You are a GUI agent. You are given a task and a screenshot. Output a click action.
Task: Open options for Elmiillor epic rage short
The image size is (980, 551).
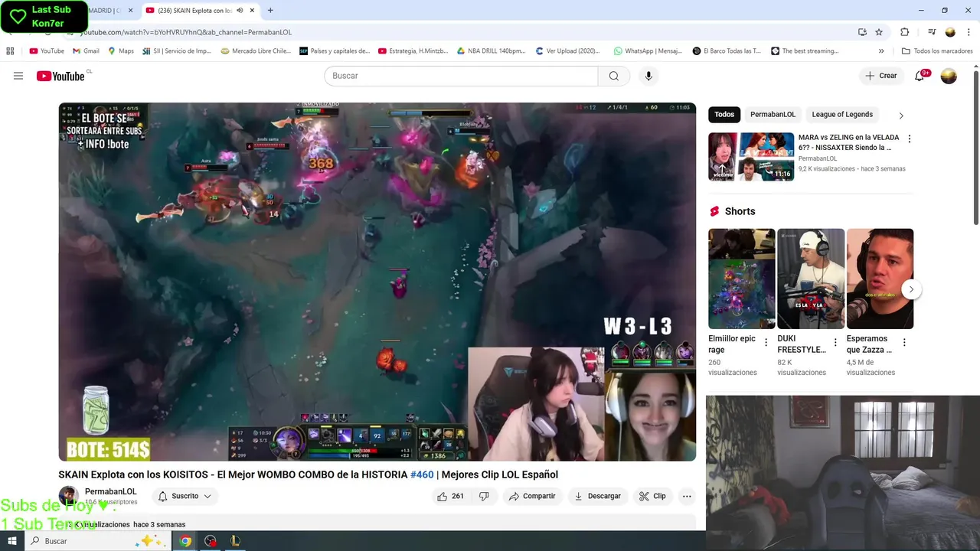[x=766, y=343]
